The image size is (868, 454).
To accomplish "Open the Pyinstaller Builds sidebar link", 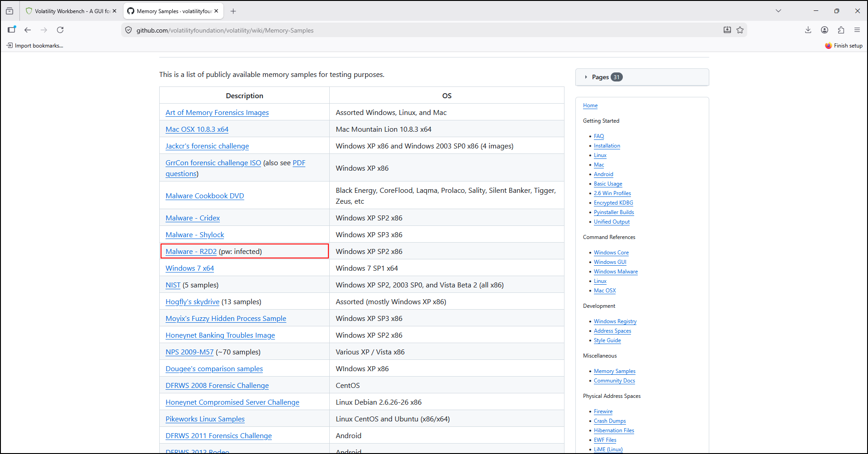I will 614,212.
